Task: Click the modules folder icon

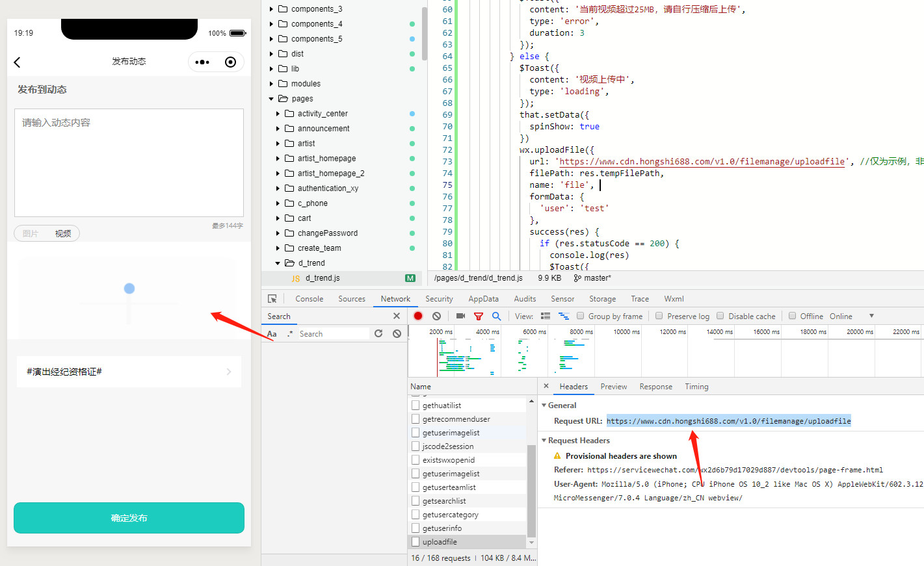Action: [x=283, y=84]
